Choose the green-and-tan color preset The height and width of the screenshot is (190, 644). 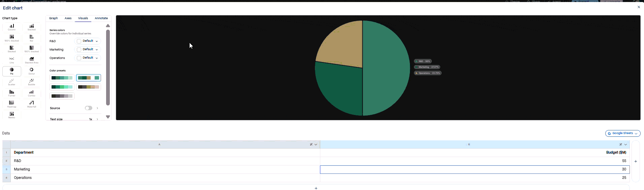89,78
